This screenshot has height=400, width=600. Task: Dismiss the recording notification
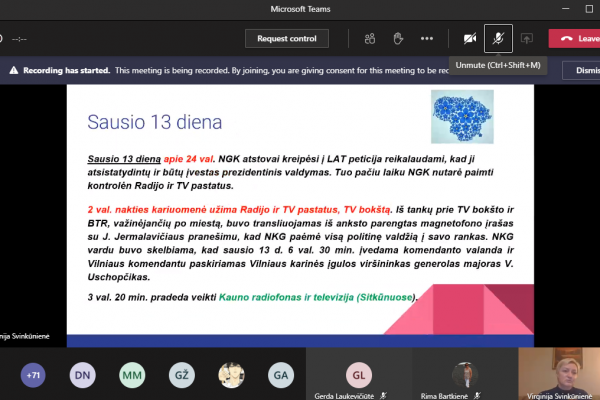pos(581,70)
